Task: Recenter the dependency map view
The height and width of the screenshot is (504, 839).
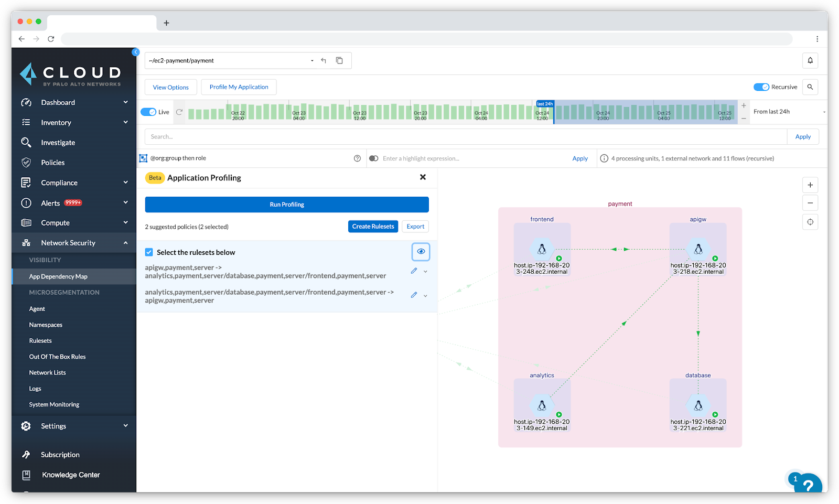Action: (x=810, y=222)
